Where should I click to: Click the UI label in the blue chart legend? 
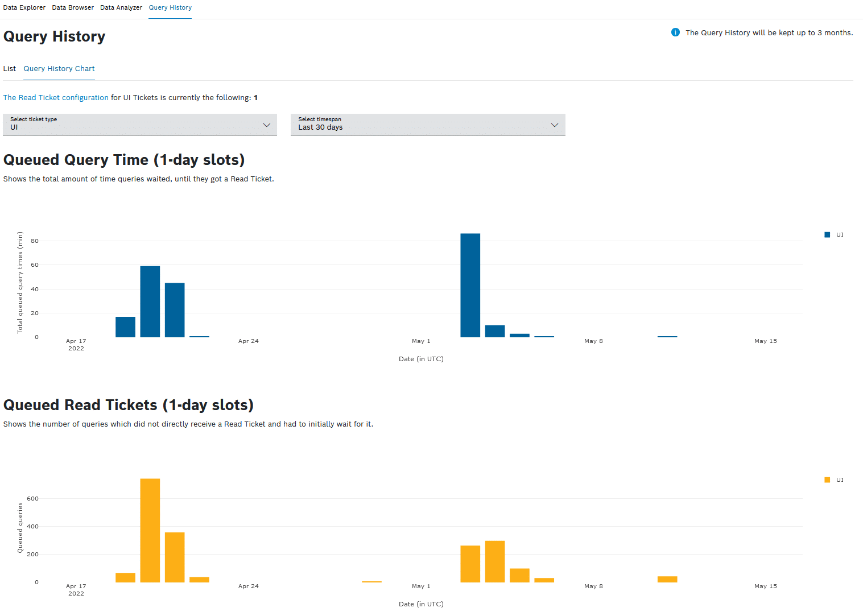click(840, 235)
